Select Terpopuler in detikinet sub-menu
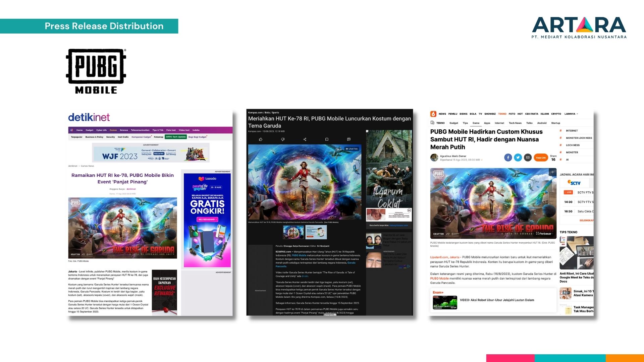Viewport: 644px width, 362px height. coord(77,137)
